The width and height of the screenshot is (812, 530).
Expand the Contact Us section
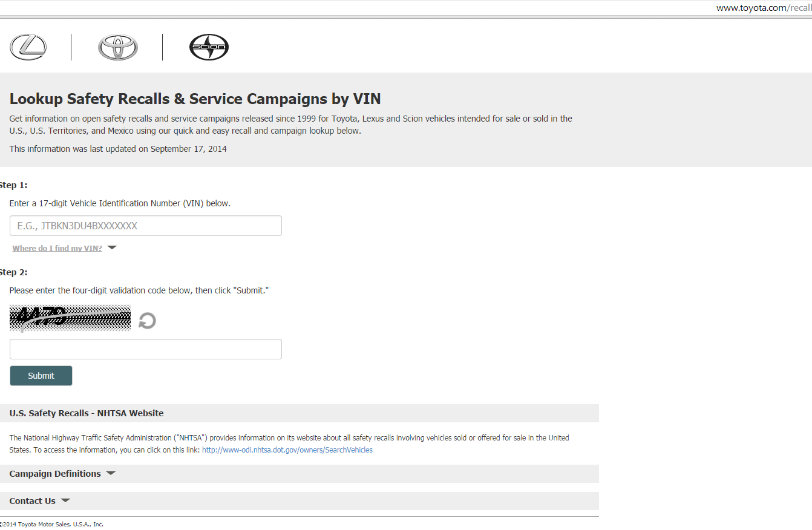coord(40,501)
